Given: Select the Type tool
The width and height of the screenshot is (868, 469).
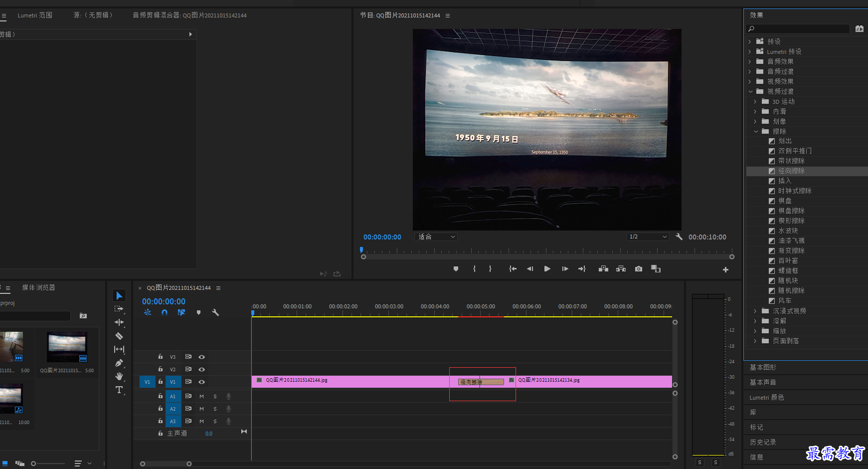Looking at the screenshot, I should (x=119, y=390).
